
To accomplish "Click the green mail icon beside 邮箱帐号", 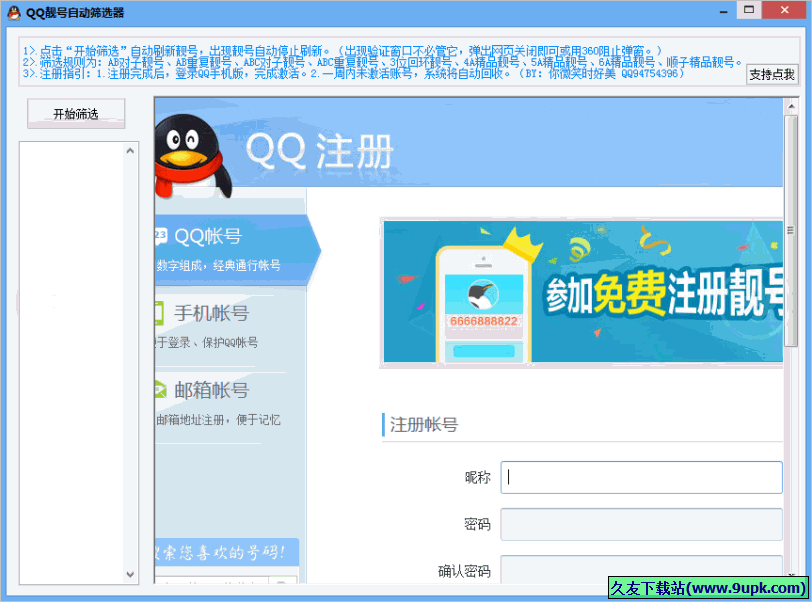I will click(x=160, y=390).
